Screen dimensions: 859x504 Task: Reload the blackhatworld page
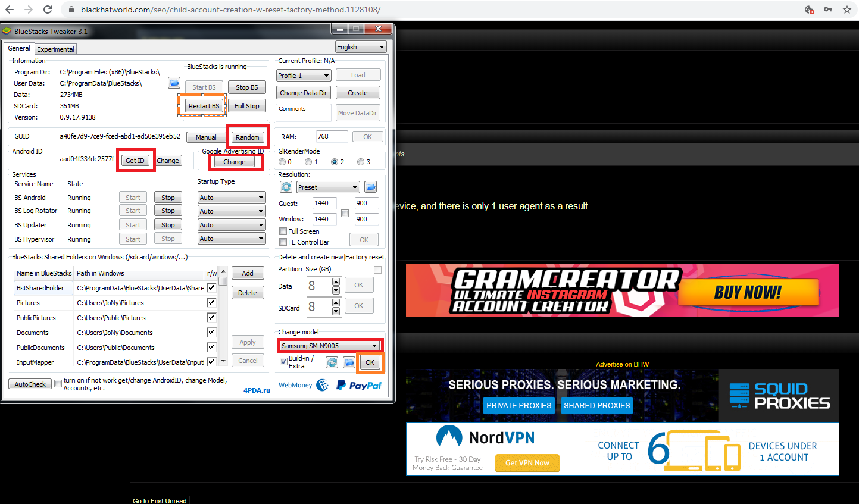48,10
